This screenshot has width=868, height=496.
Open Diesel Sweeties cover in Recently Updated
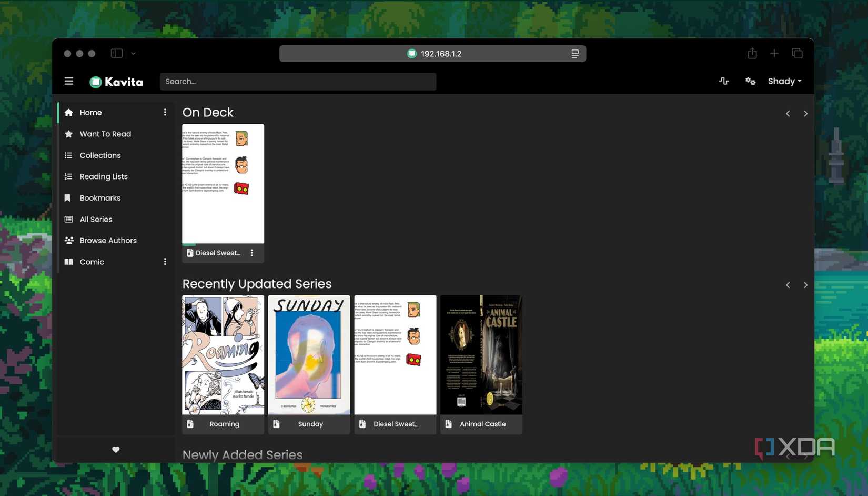click(395, 355)
